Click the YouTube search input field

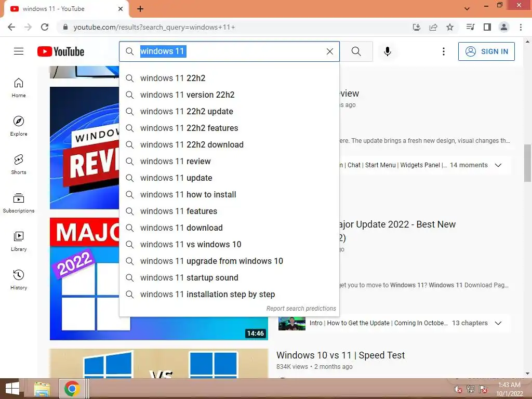click(x=229, y=51)
